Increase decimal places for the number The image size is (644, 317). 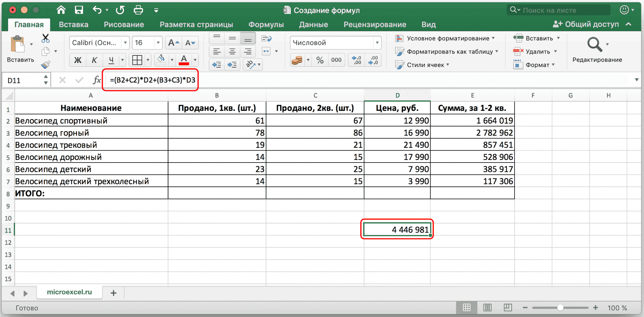pyautogui.click(x=355, y=60)
